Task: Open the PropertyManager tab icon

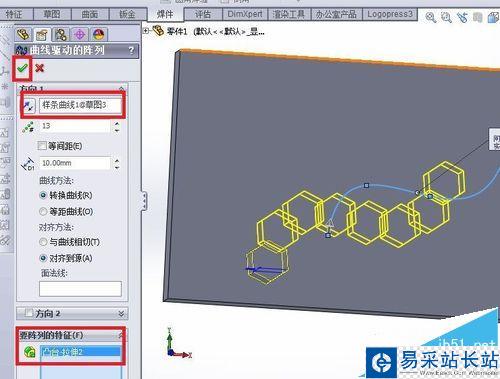Action: click(x=42, y=35)
